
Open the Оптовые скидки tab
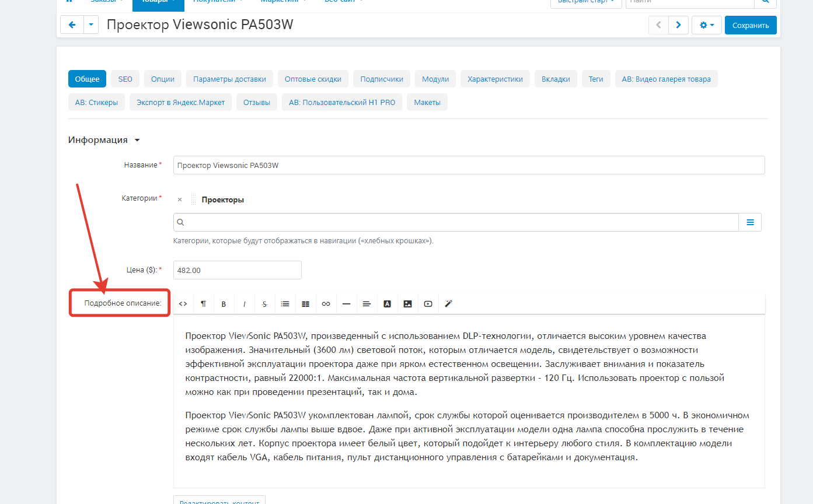(x=313, y=79)
